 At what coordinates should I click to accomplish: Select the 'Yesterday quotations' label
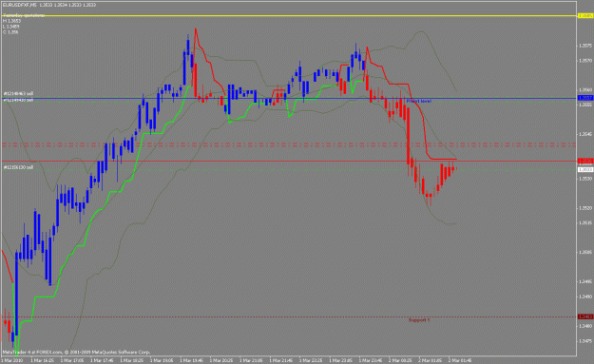point(24,15)
